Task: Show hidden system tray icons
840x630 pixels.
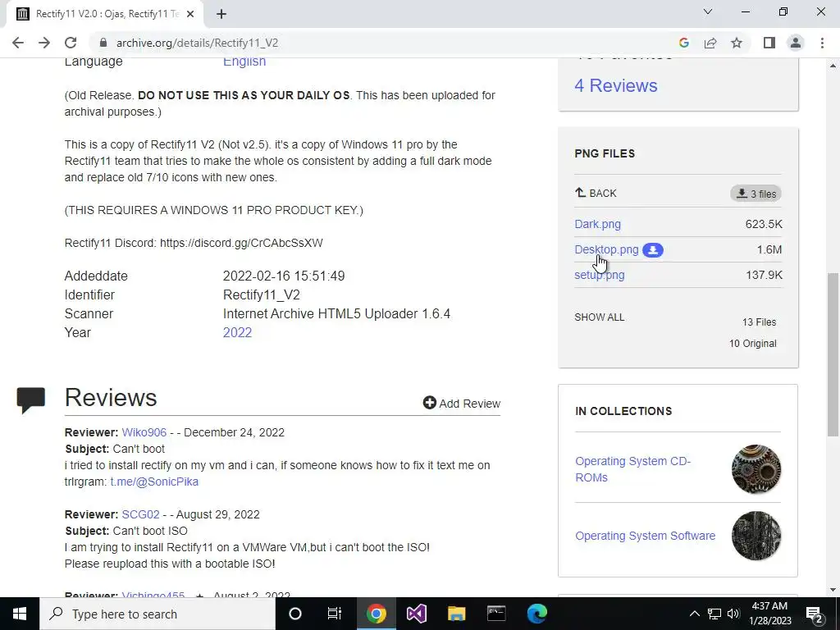Action: (x=694, y=614)
